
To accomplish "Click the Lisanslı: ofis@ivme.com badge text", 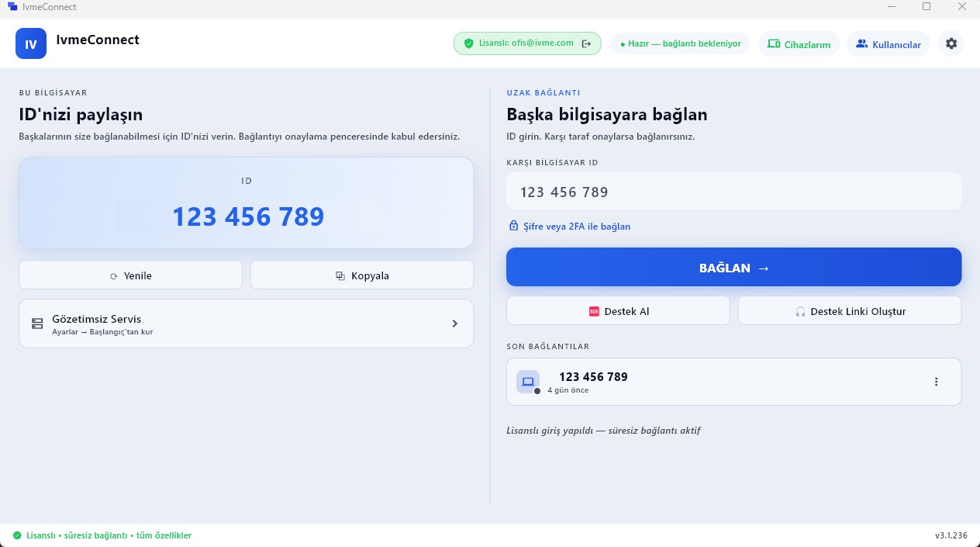I will pyautogui.click(x=526, y=43).
